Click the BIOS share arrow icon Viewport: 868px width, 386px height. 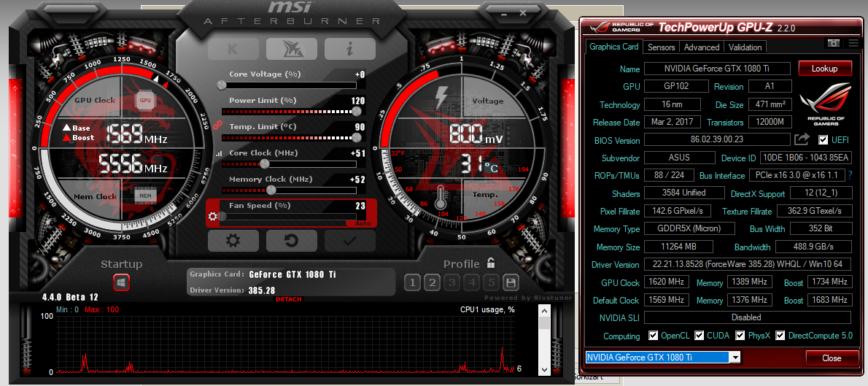pyautogui.click(x=802, y=139)
